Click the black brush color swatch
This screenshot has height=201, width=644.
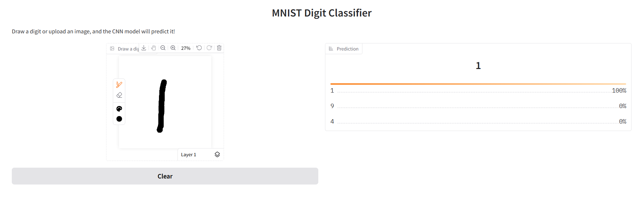pos(119,119)
